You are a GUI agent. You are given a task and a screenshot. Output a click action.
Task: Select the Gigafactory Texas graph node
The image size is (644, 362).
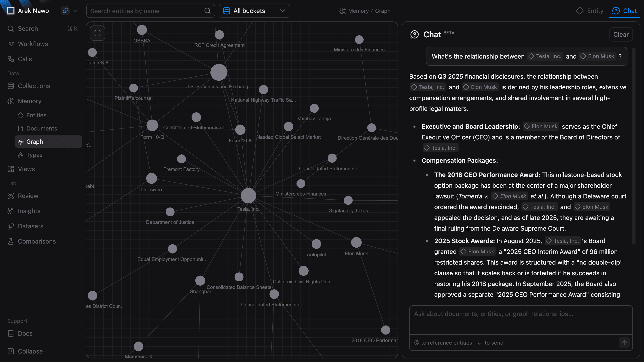(348, 200)
